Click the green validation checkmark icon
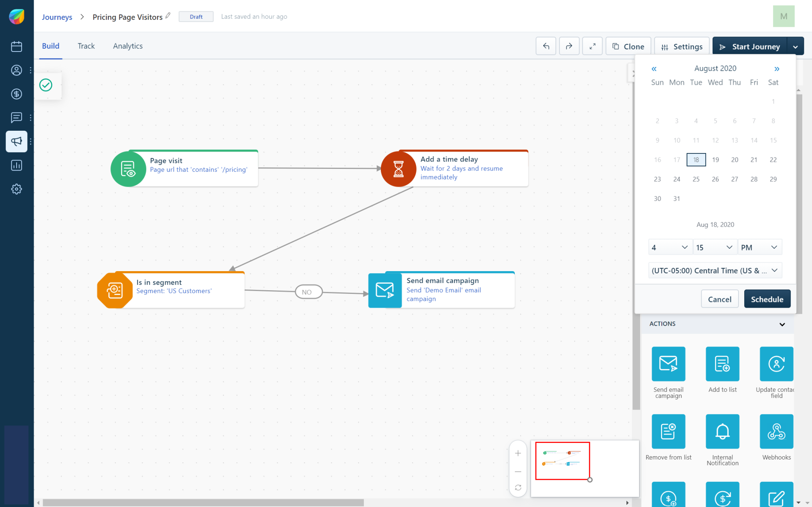 pyautogui.click(x=46, y=85)
